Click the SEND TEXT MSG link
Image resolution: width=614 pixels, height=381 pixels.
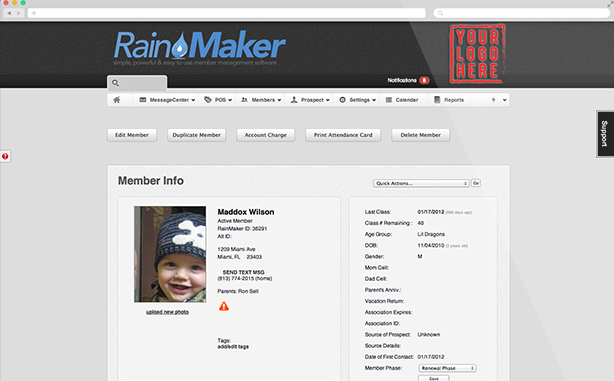[244, 272]
